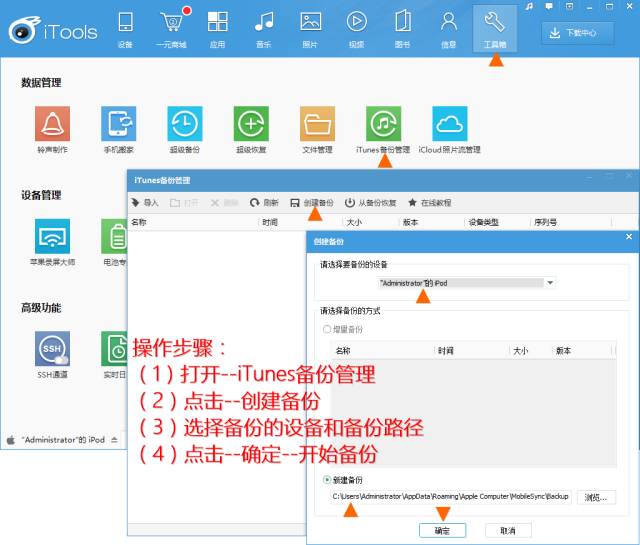Expand the device selection dropdown arrow
Screen dimensions: 640x545
(x=550, y=283)
